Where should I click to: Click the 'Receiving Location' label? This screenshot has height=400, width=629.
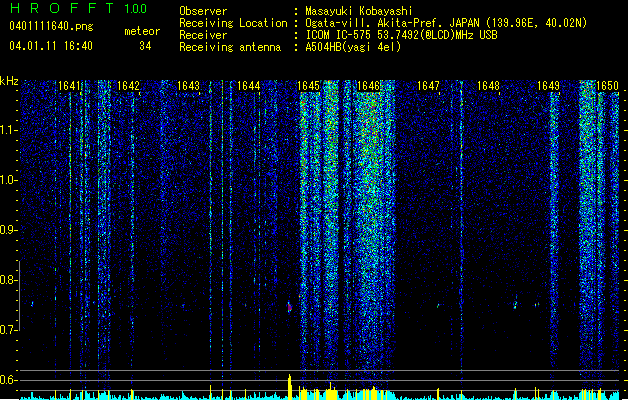tap(233, 23)
